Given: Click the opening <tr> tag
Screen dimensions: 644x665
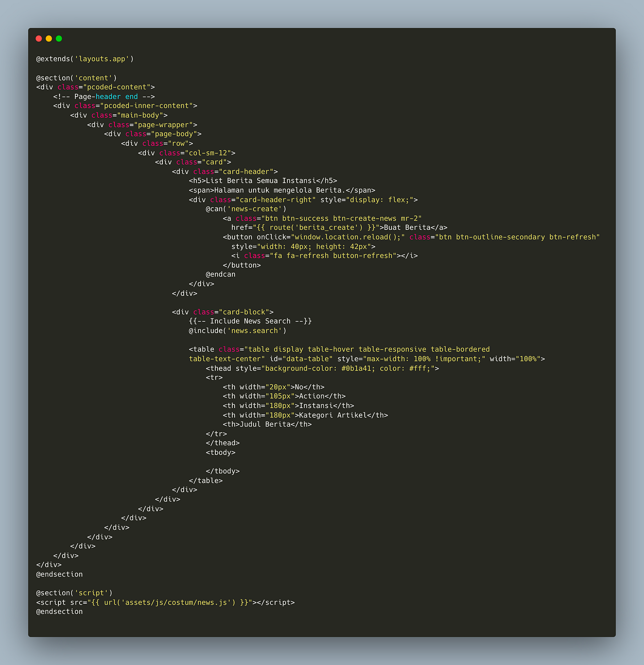Looking at the screenshot, I should (214, 377).
